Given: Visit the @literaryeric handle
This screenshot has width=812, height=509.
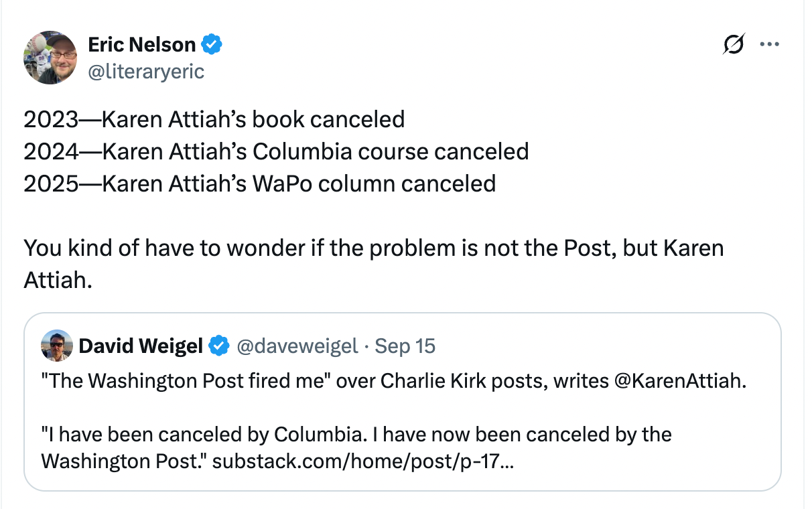Looking at the screenshot, I should [x=146, y=71].
